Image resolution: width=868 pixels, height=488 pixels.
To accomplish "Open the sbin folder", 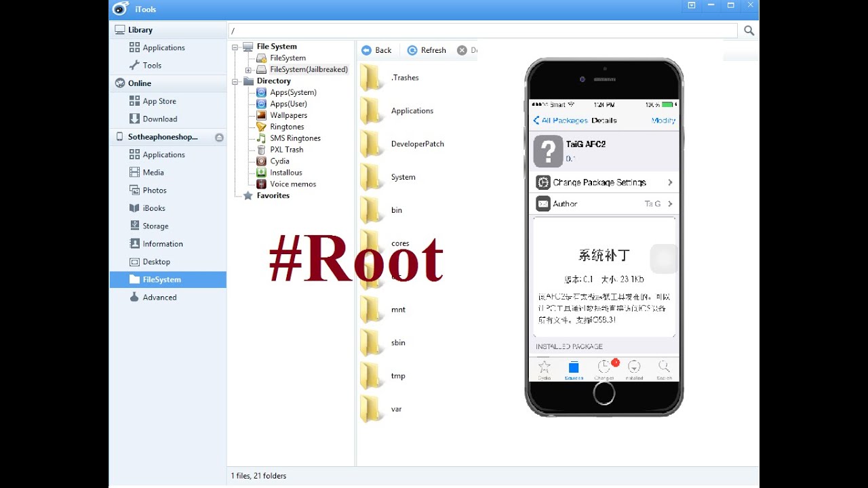I will 382,342.
